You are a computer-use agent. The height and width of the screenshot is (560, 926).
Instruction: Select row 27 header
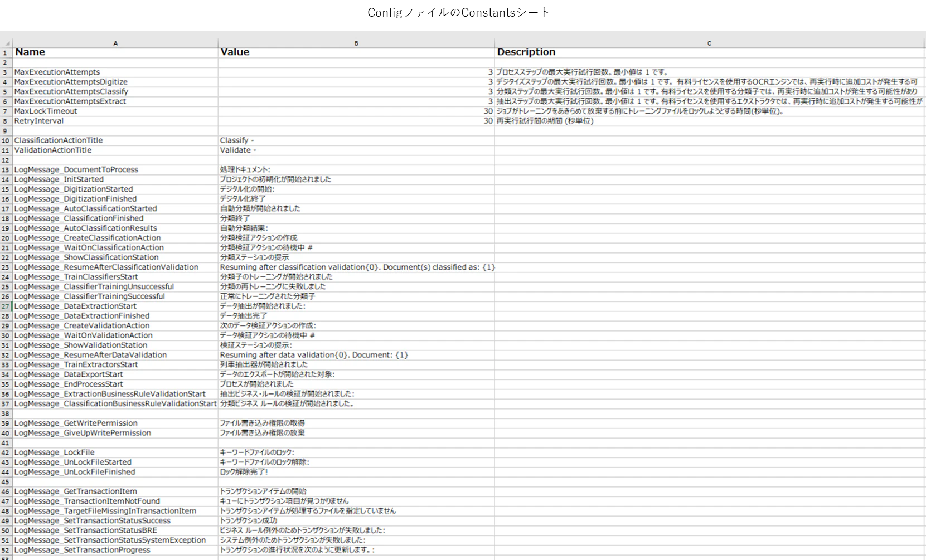[x=6, y=306]
